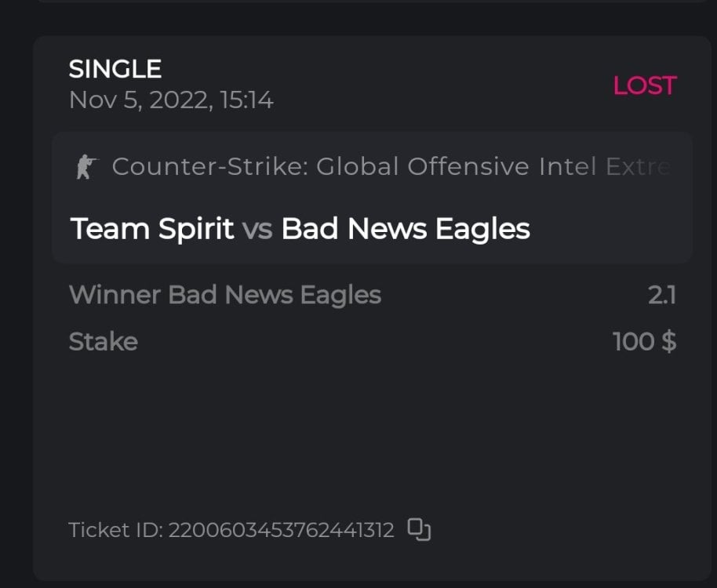Click the 2.1 odds value
717x588 pixels.
[x=662, y=295]
